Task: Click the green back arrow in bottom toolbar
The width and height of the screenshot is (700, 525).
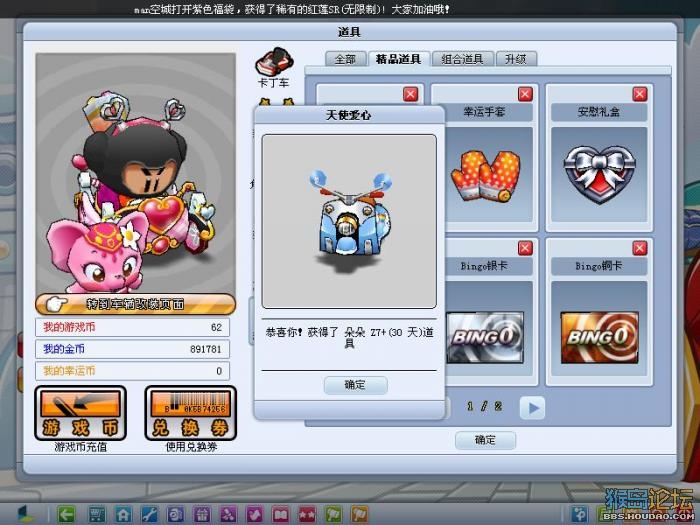Action: pos(66,514)
